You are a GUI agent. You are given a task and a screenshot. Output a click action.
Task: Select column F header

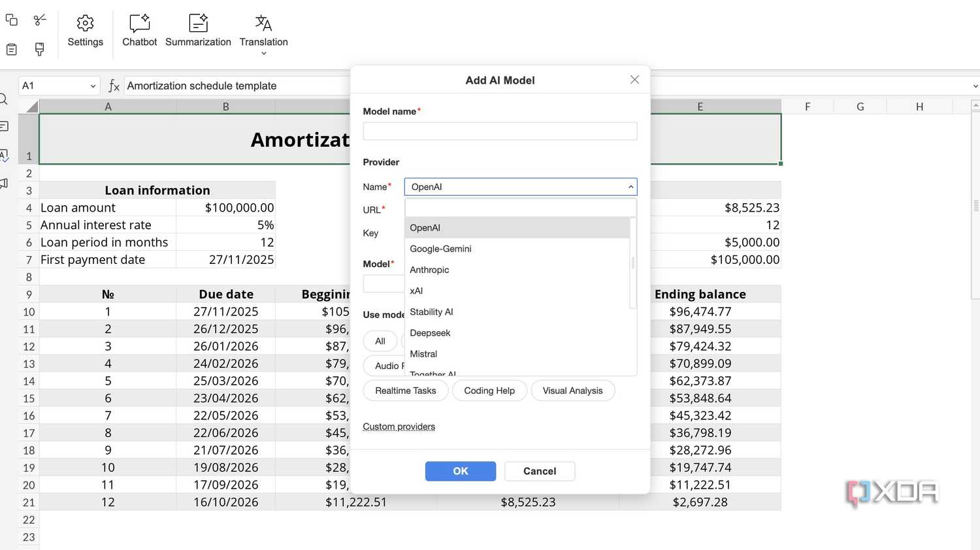point(808,106)
